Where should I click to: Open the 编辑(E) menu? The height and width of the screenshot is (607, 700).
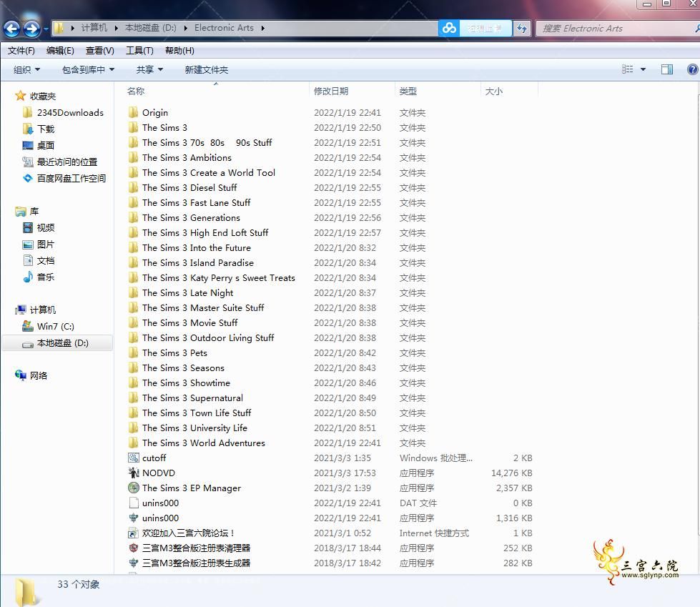pyautogui.click(x=60, y=51)
